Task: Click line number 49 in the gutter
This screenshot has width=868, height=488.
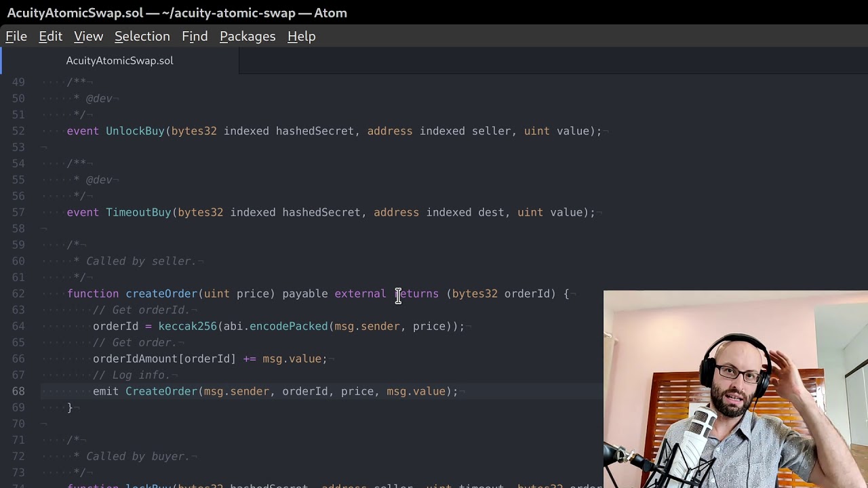Action: click(18, 82)
